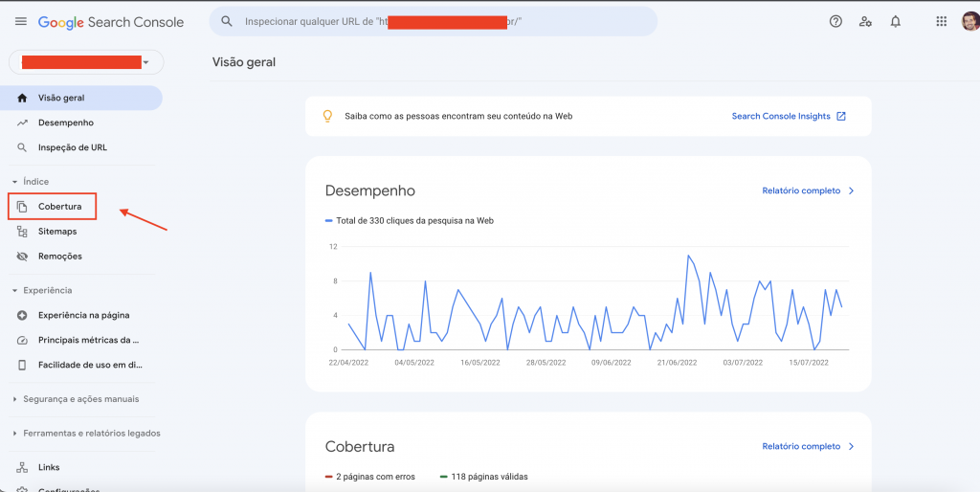Open Relatório completo for Cobertura
This screenshot has width=980, height=492.
801,446
